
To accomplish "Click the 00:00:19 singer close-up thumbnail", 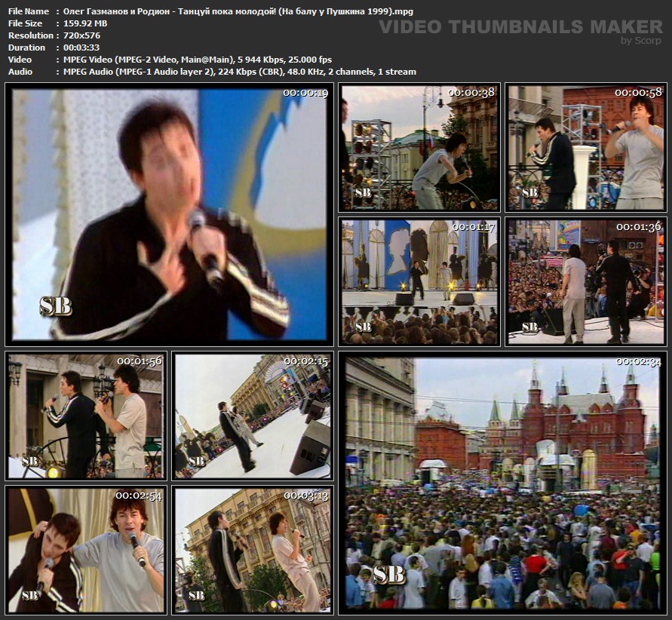I will pyautogui.click(x=169, y=213).
